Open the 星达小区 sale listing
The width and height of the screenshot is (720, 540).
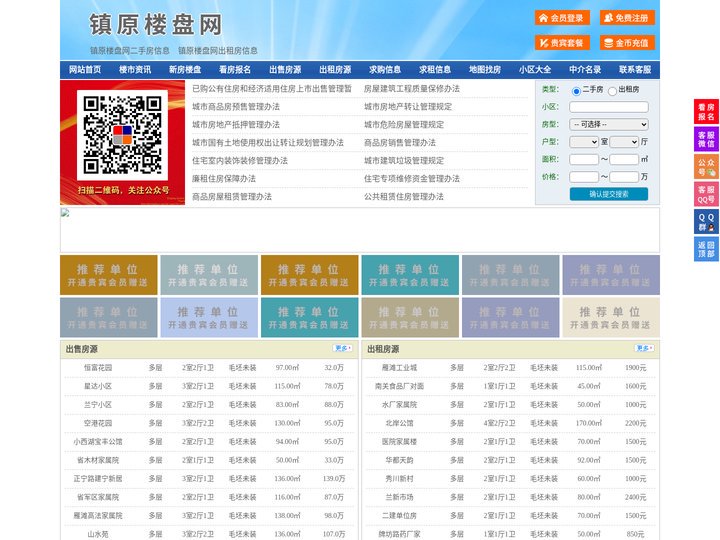[x=98, y=386]
